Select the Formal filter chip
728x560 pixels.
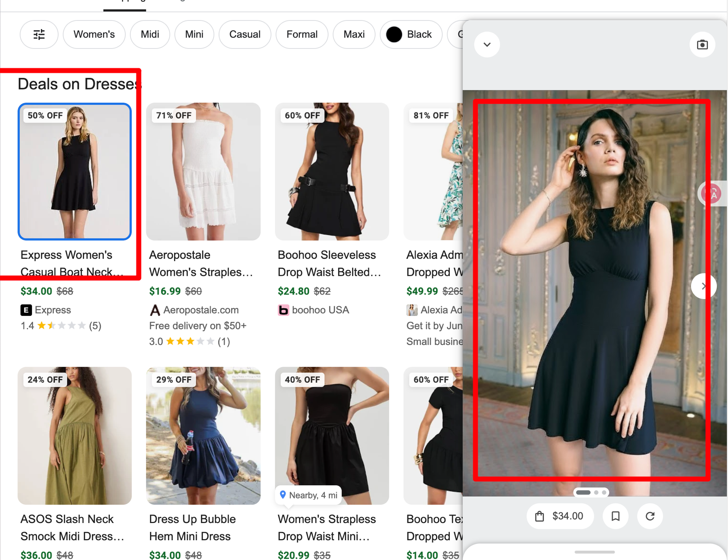(x=302, y=34)
